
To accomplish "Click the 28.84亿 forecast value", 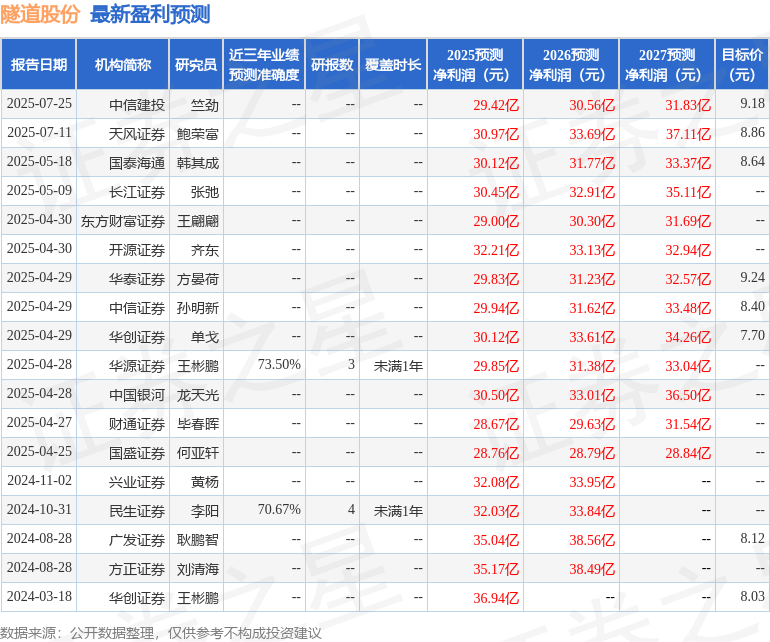I will coord(688,452).
